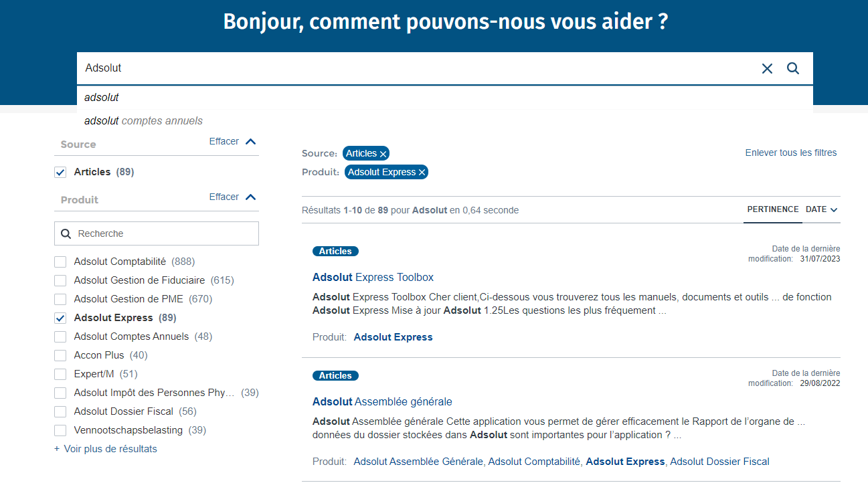Remove the Articles source filter chip
Viewport: 868px width, 483px height.
click(x=383, y=154)
